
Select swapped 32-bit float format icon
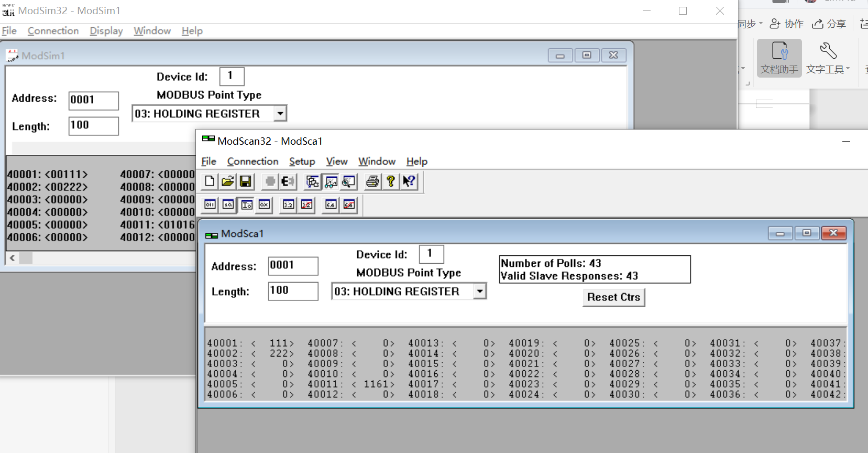tap(306, 204)
